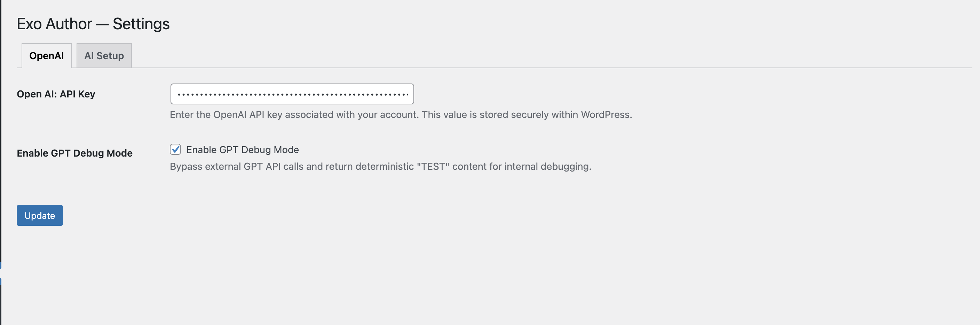Click the API key help description text
Screen dimensions: 980x325
click(x=401, y=114)
